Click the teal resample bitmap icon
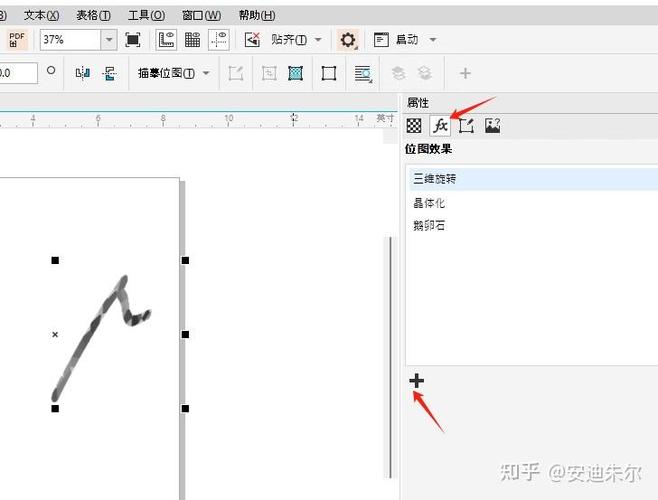 296,73
